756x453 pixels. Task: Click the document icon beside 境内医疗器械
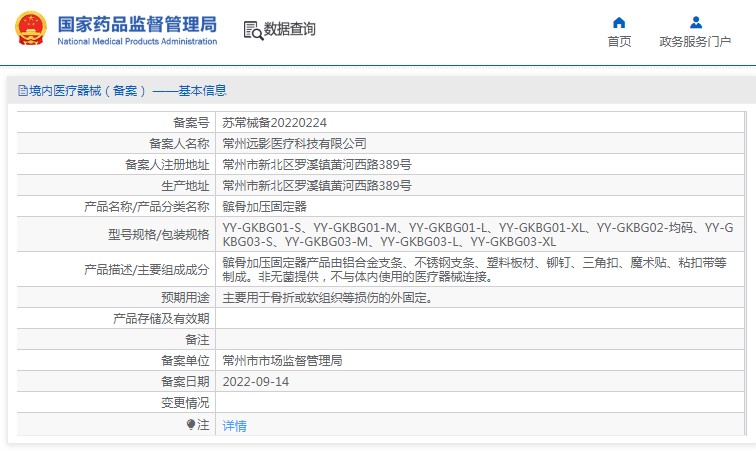tap(22, 91)
